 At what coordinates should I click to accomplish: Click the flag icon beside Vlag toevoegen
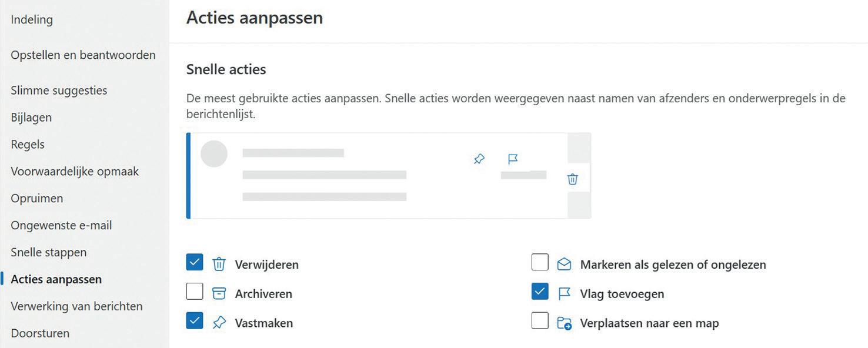click(x=564, y=293)
